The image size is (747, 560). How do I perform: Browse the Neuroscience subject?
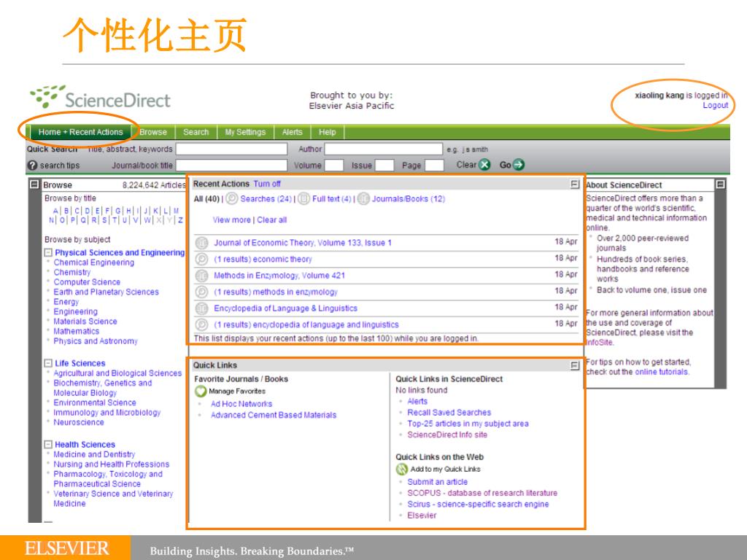79,422
